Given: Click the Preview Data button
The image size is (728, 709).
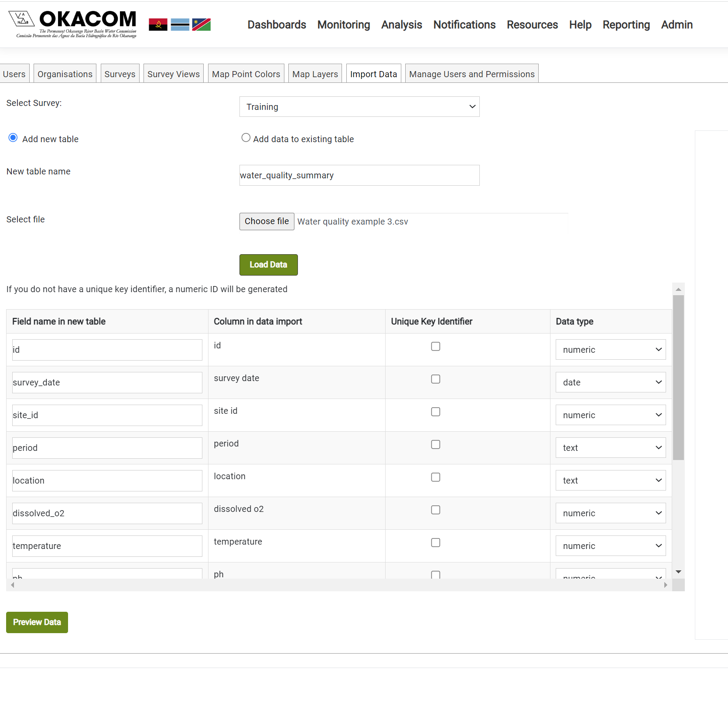Looking at the screenshot, I should click(37, 622).
